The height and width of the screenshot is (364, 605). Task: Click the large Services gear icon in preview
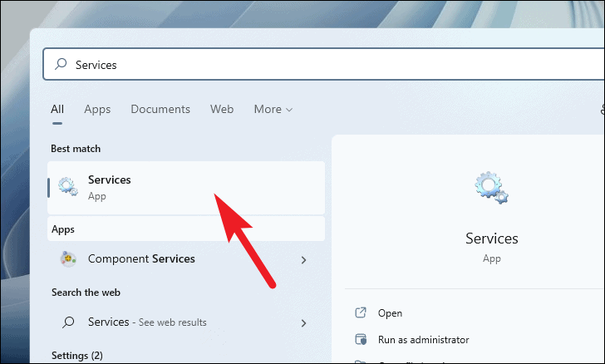tap(491, 188)
